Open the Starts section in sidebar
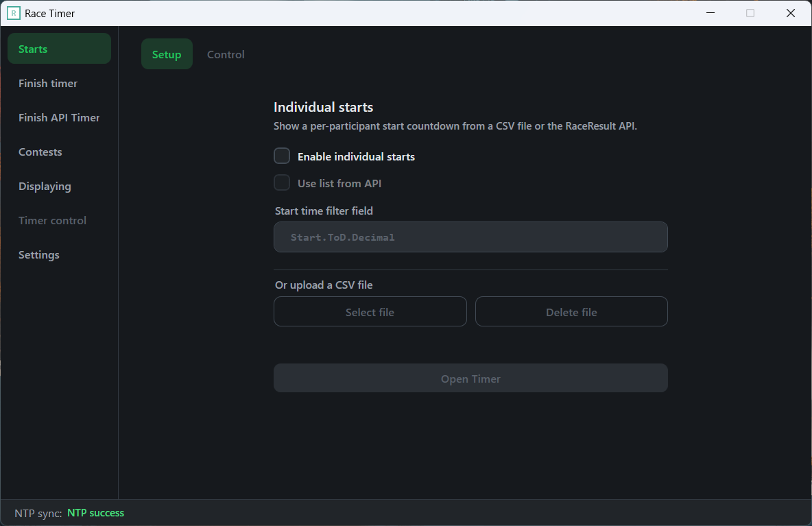 (59, 49)
